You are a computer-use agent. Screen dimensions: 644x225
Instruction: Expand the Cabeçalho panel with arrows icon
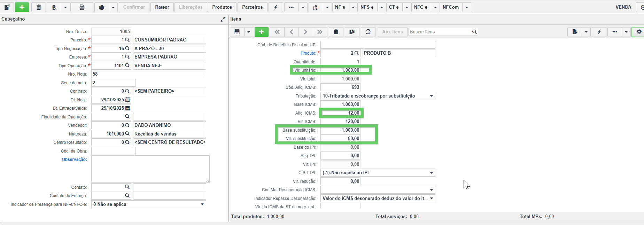click(223, 19)
